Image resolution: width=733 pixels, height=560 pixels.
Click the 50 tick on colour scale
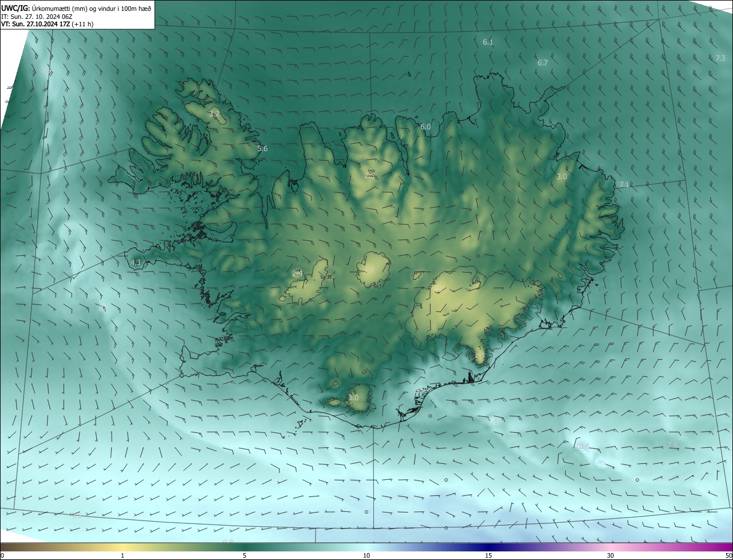tap(728, 555)
